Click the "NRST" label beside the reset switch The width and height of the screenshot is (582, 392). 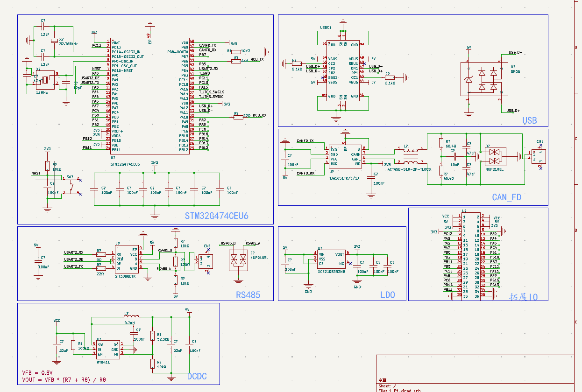tap(36, 173)
